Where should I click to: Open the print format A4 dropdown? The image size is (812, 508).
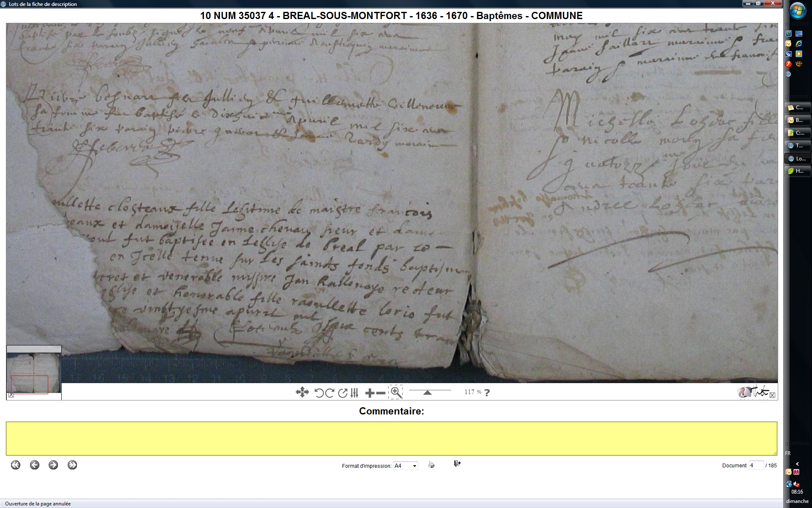click(x=405, y=466)
